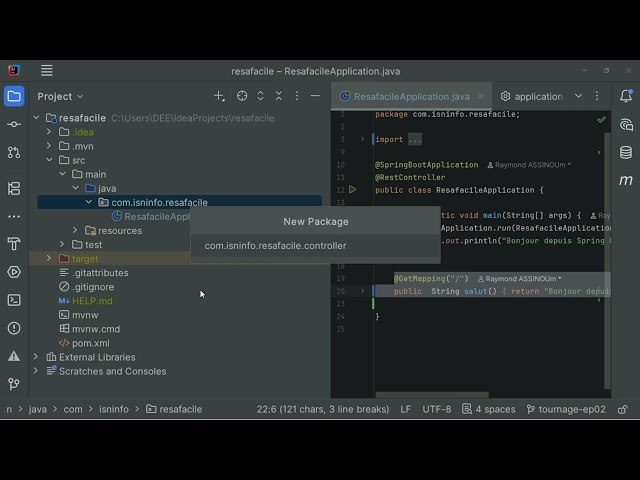The width and height of the screenshot is (640, 480).
Task: Expand the test folder
Action: point(62,244)
